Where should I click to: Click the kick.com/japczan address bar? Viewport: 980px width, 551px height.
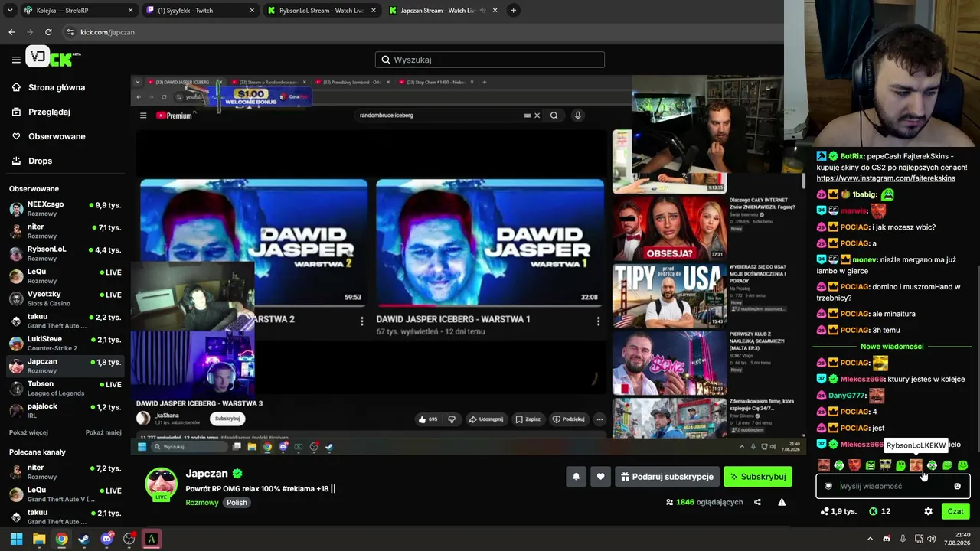pyautogui.click(x=421, y=32)
